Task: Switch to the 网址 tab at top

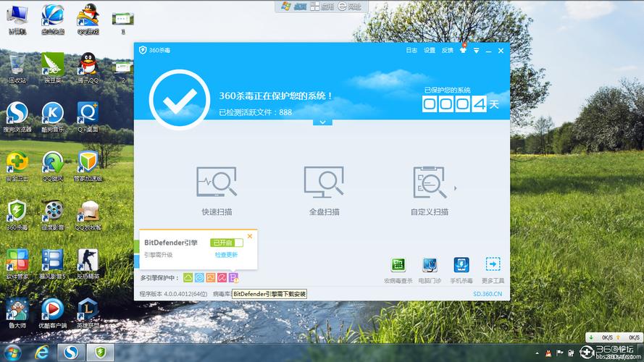Action: pyautogui.click(x=349, y=7)
